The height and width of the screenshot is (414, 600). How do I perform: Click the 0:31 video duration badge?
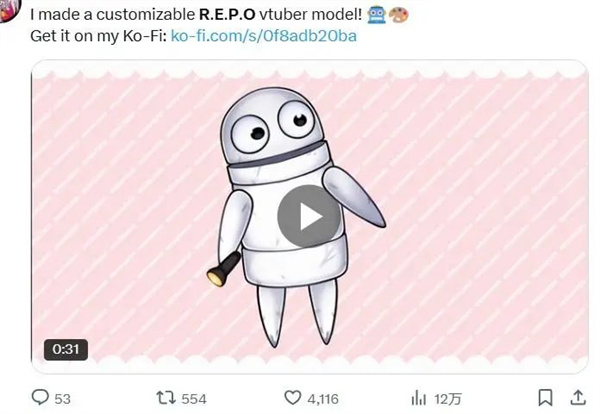coord(66,349)
